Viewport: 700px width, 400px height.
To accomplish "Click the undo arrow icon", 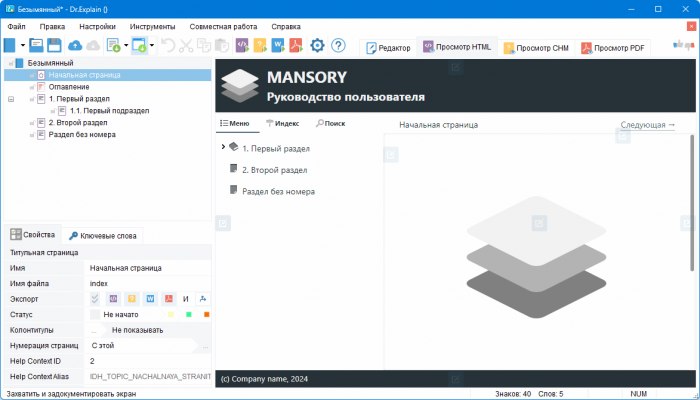I will pos(168,45).
